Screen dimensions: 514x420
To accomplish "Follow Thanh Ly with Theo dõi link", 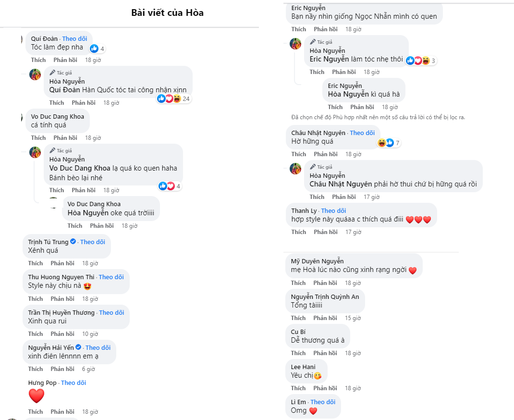I will click(x=333, y=210).
